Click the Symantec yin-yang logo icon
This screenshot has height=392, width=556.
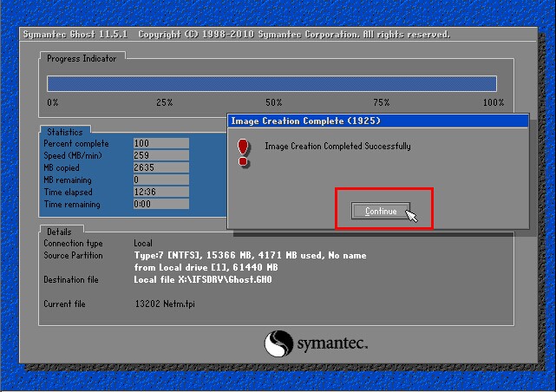click(279, 343)
